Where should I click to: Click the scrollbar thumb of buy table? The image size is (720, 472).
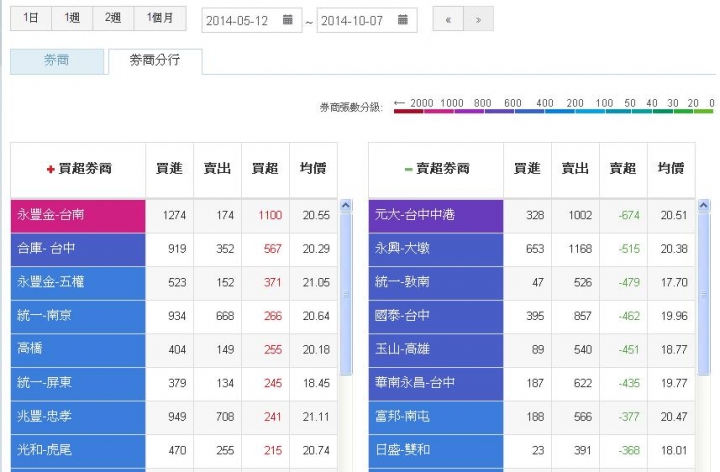click(x=346, y=294)
